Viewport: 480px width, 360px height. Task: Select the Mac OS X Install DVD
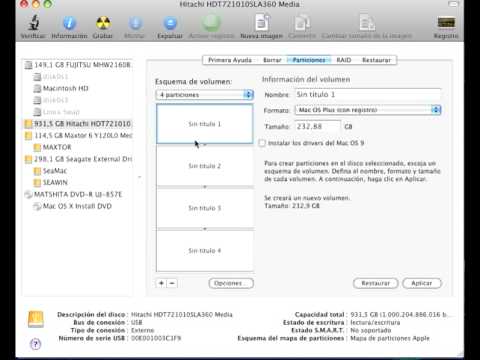(72, 206)
